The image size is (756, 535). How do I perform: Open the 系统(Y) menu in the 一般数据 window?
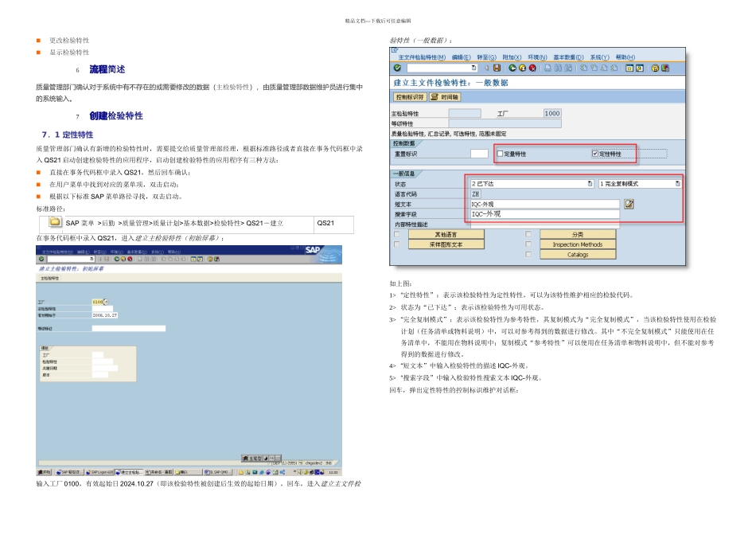click(x=600, y=57)
